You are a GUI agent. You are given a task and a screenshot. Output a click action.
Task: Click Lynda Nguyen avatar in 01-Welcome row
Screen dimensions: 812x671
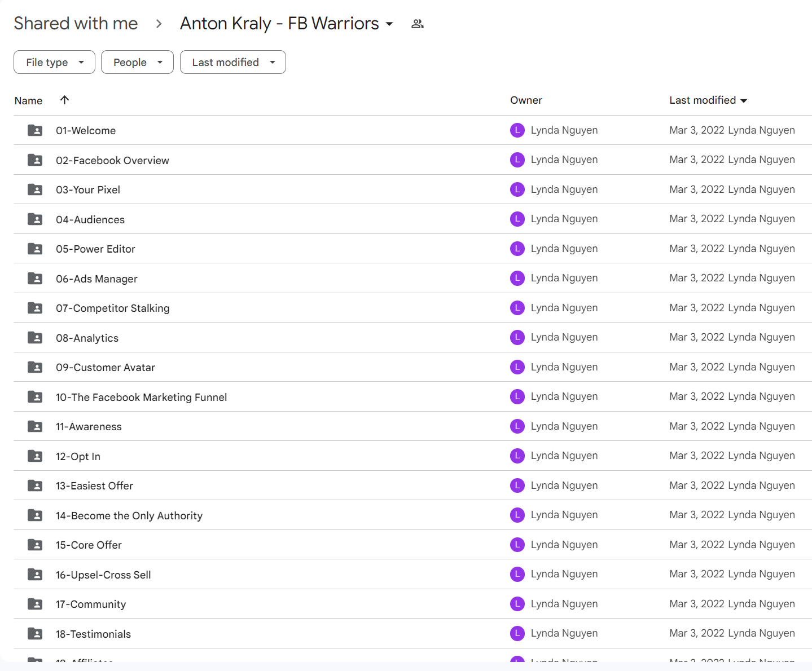(517, 130)
